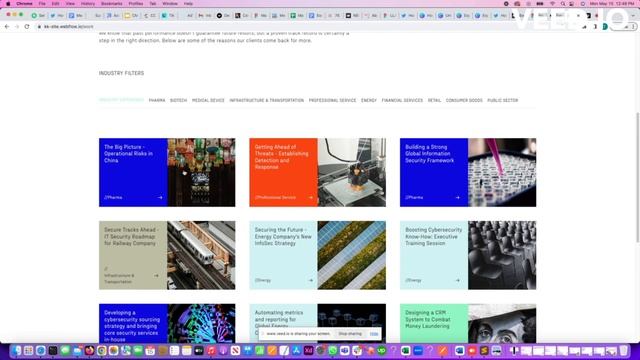Open the Chrome menu in menu bar
This screenshot has height=360, width=640.
click(24, 4)
